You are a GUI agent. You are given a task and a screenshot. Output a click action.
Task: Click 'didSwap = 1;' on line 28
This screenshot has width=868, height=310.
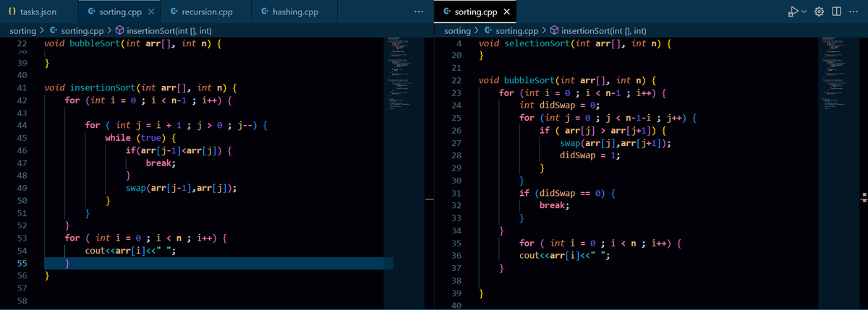pos(590,155)
